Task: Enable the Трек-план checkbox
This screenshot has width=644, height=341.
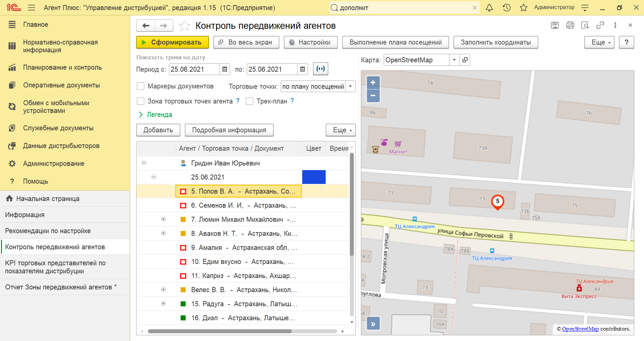Action: (x=249, y=101)
